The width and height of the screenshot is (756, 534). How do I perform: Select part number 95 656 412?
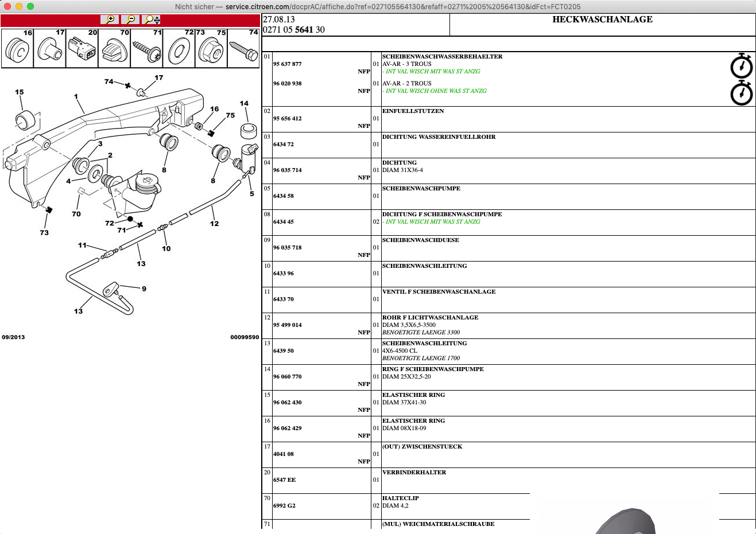pyautogui.click(x=288, y=118)
